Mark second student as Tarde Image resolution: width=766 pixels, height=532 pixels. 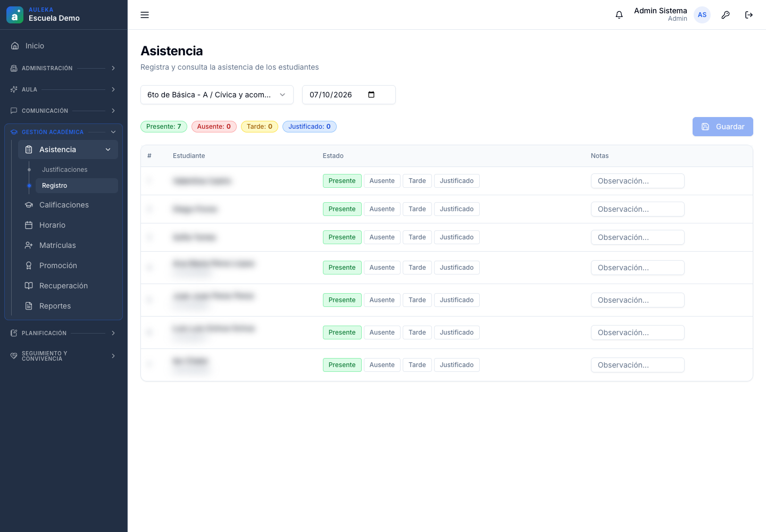[417, 209]
